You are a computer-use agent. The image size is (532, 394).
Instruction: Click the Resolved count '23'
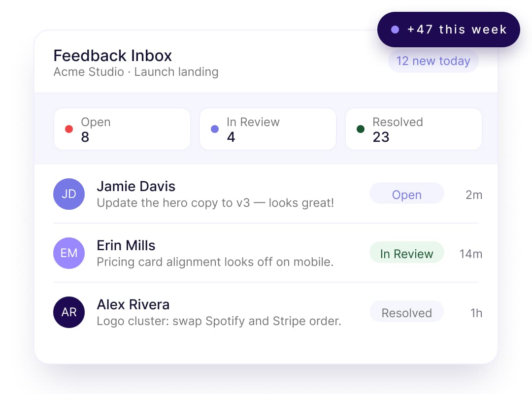click(x=381, y=137)
